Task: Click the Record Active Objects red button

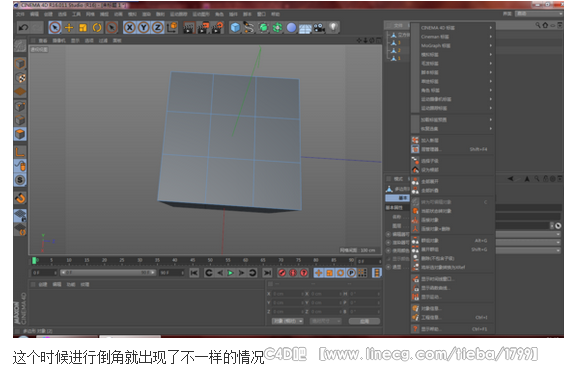Action: (282, 273)
